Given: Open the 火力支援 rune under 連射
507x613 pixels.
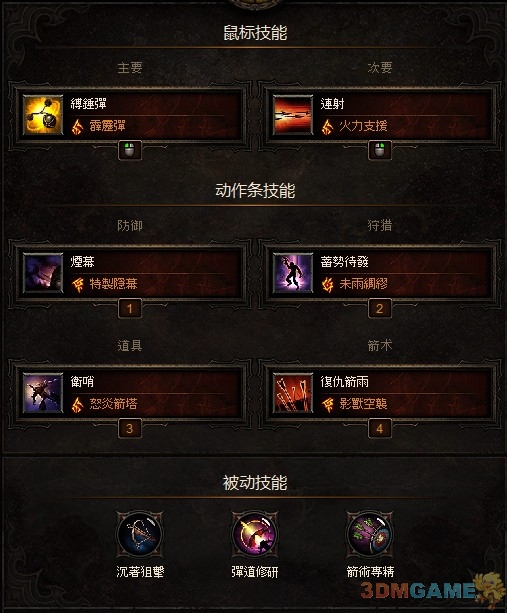Looking at the screenshot, I should pos(364,126).
